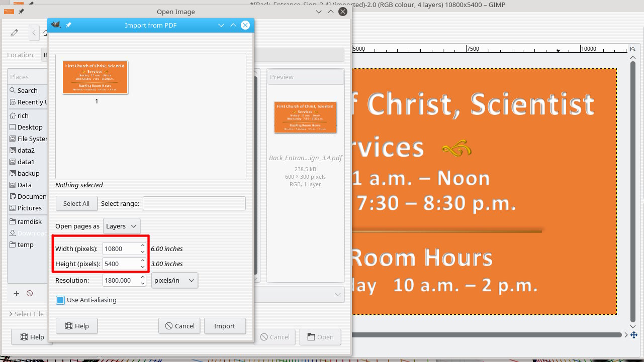
Task: Select Search in Places list
Action: pyautogui.click(x=28, y=90)
